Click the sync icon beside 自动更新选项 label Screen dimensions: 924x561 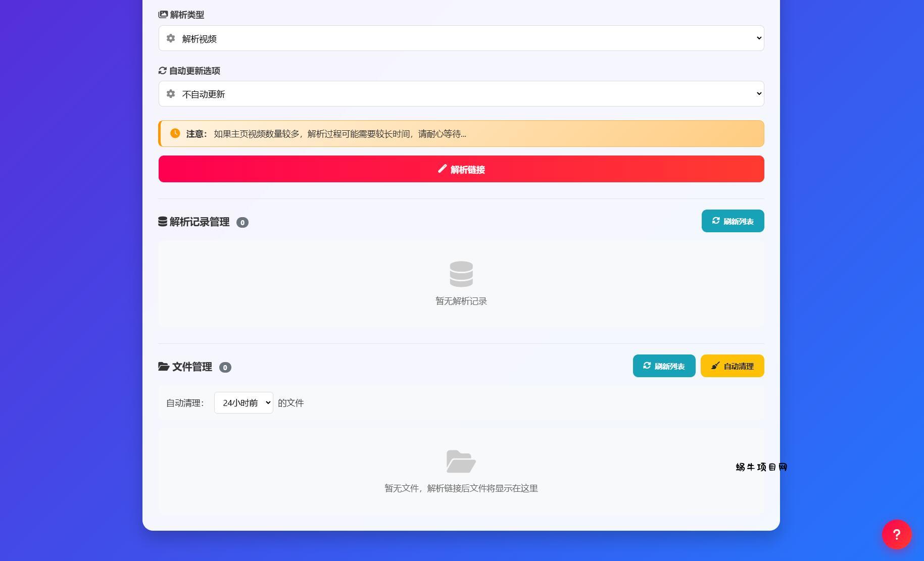pyautogui.click(x=162, y=71)
